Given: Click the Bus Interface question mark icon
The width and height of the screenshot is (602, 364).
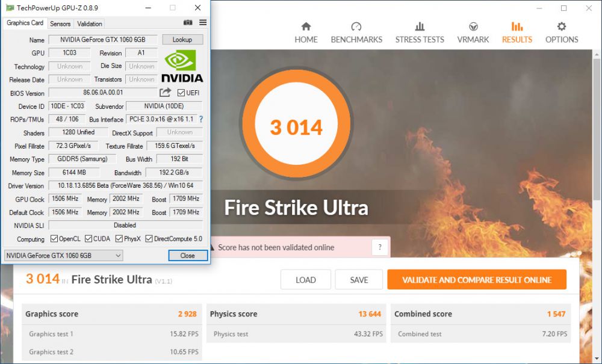Looking at the screenshot, I should [x=201, y=119].
